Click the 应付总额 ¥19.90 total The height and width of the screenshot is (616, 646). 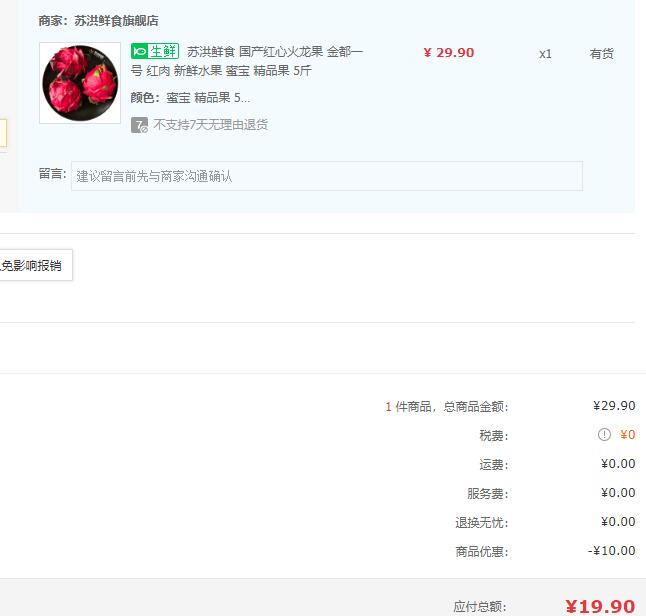point(600,607)
